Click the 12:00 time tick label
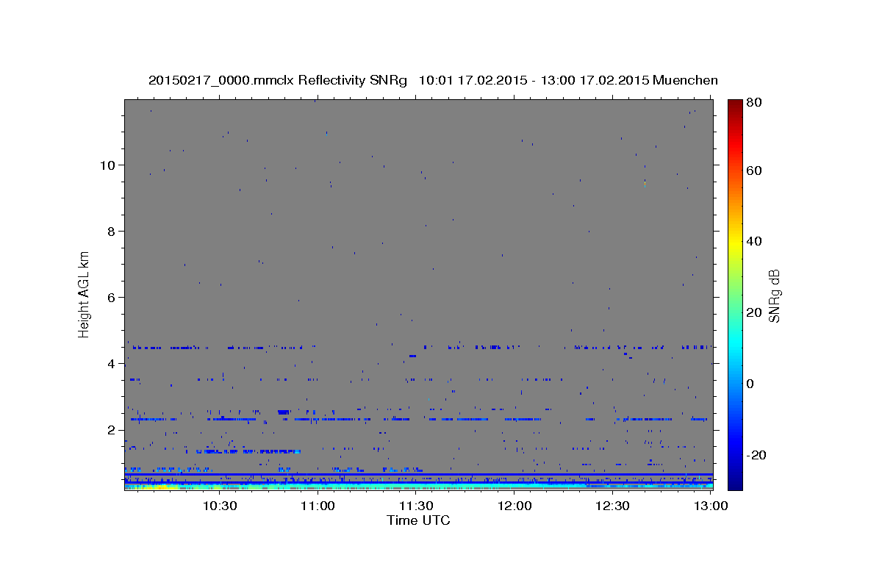Screen dimensions: 882x588 (514, 506)
